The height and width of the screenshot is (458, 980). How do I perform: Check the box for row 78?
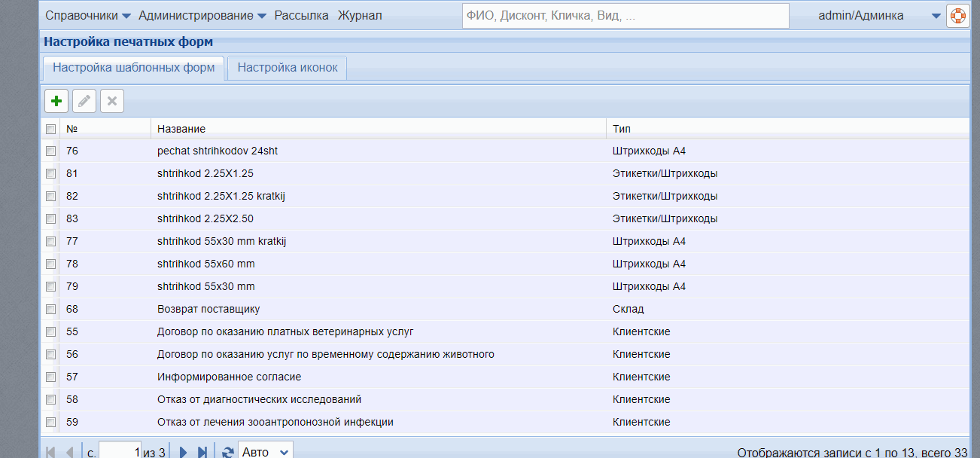click(50, 264)
